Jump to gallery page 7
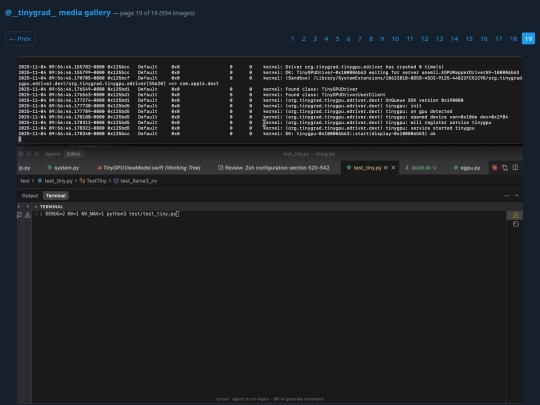This screenshot has width=540, height=405. 360,39
